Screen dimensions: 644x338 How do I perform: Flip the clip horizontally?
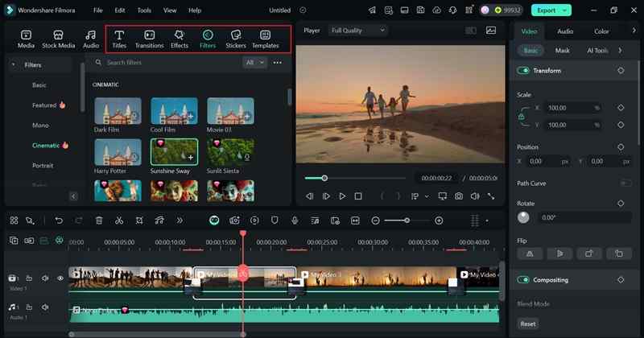click(x=530, y=253)
